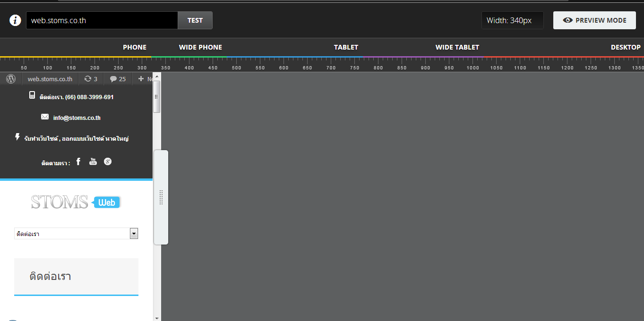Click the YouTube follow icon
Viewport: 644px width, 321px height.
point(93,161)
